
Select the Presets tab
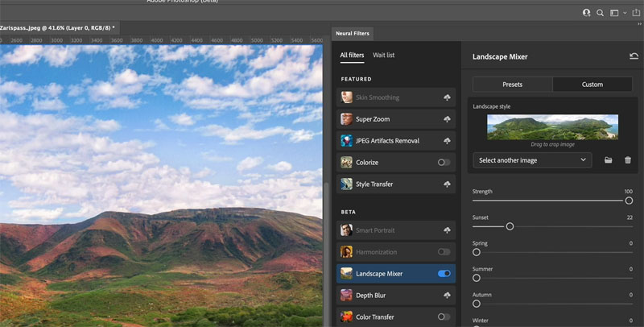tap(513, 85)
